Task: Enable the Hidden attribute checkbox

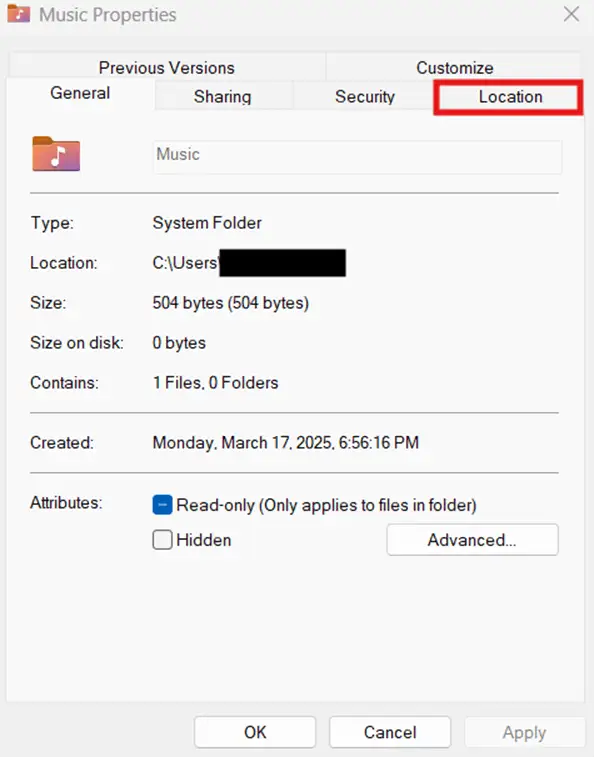Action: (162, 540)
